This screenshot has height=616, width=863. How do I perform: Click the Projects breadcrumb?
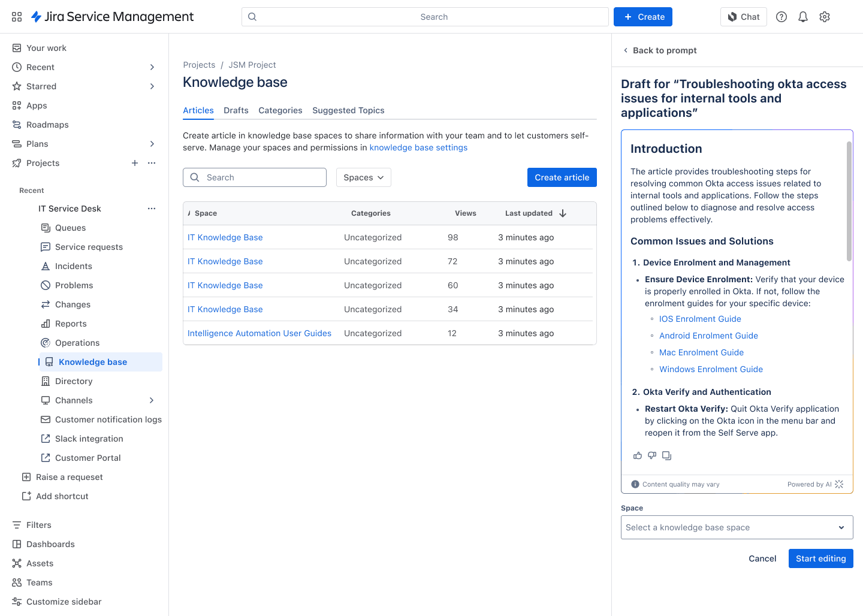click(199, 65)
